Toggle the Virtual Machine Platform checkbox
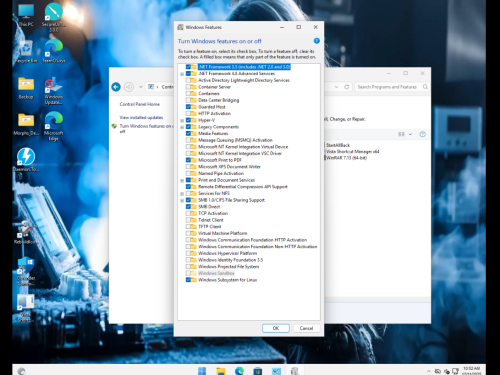This screenshot has width=500, height=375. tap(188, 233)
